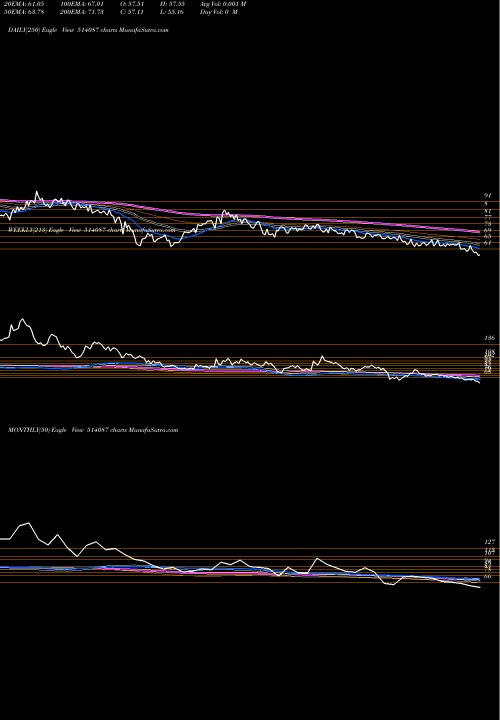Select the open price O: 57.51
Screen dimensions: 500x720
point(132,3)
